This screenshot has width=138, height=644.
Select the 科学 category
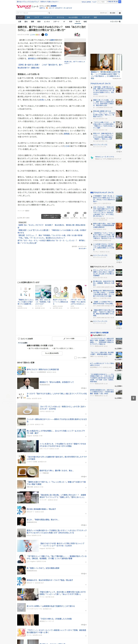point(71,21)
